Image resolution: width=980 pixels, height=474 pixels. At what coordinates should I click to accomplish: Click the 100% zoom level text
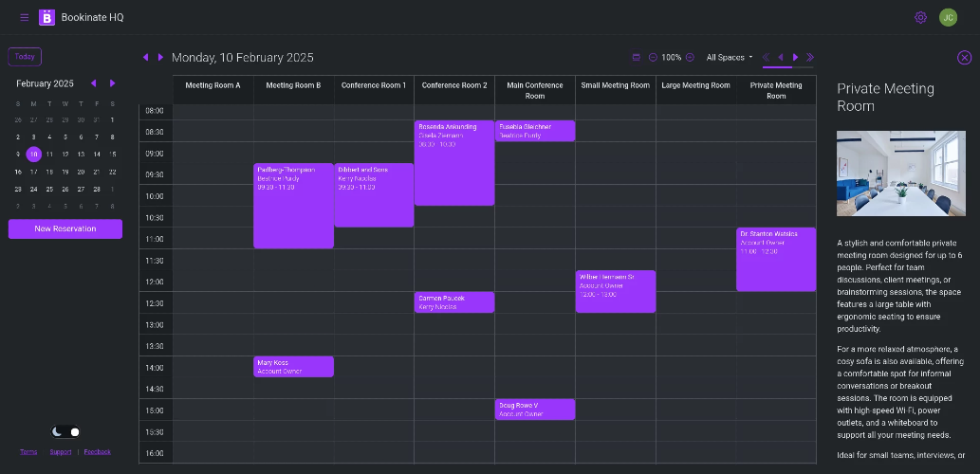(672, 58)
